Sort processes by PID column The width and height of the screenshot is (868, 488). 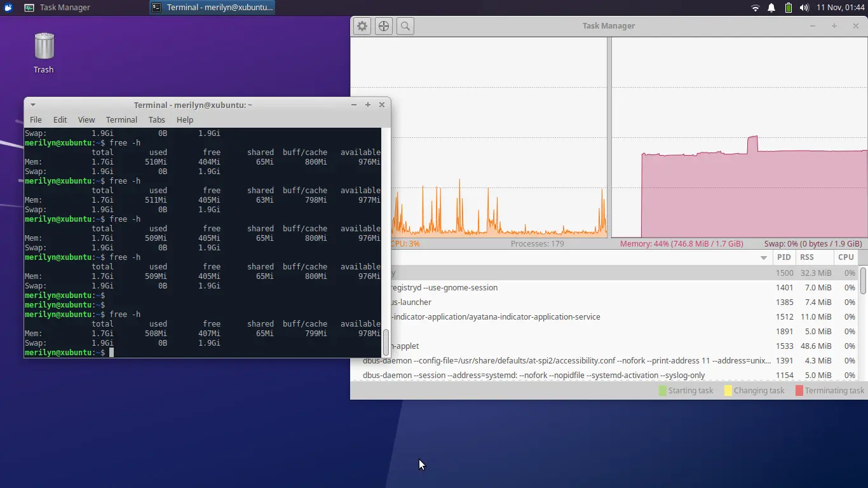coord(783,257)
